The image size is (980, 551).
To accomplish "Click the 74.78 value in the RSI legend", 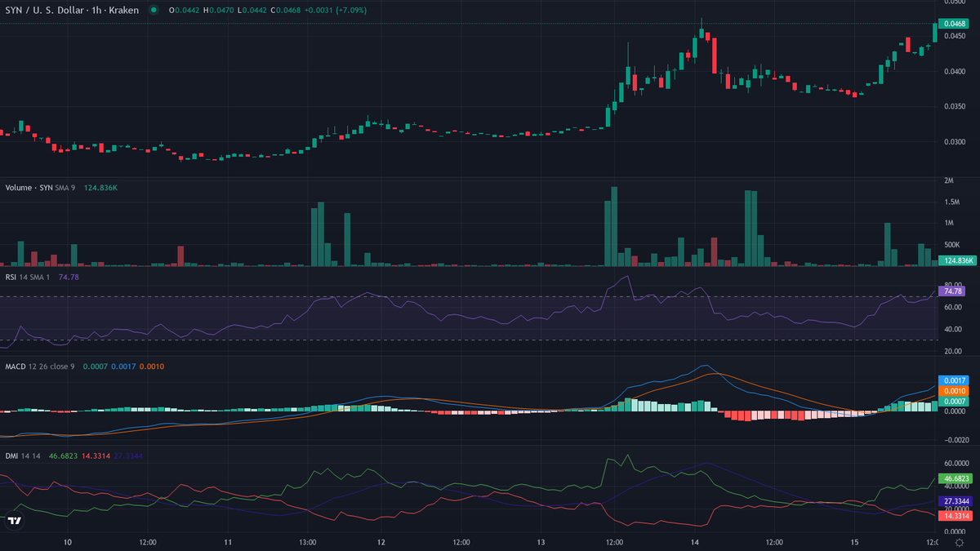I will point(69,278).
